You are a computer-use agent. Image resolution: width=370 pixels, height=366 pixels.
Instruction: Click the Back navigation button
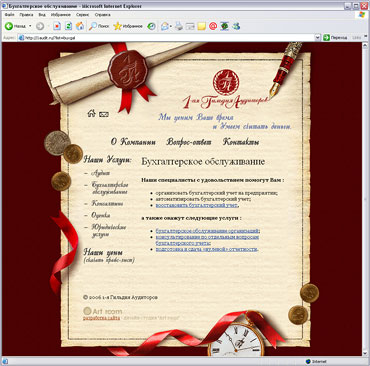click(x=15, y=26)
